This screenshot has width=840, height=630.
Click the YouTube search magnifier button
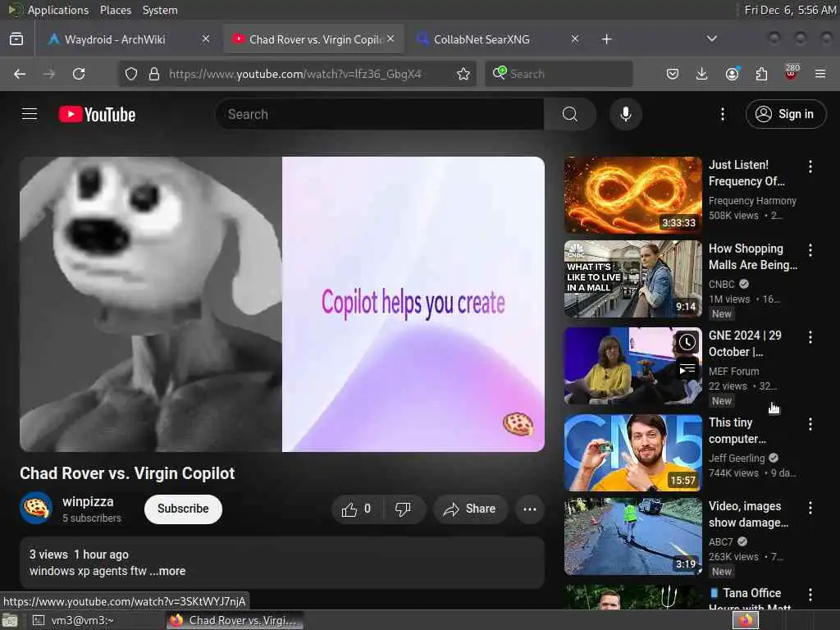tap(570, 114)
